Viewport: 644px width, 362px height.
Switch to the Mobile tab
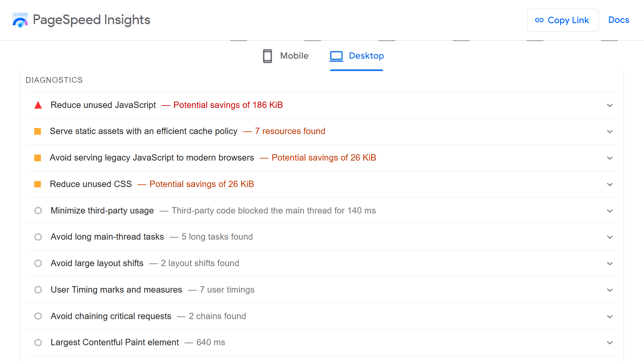[285, 56]
